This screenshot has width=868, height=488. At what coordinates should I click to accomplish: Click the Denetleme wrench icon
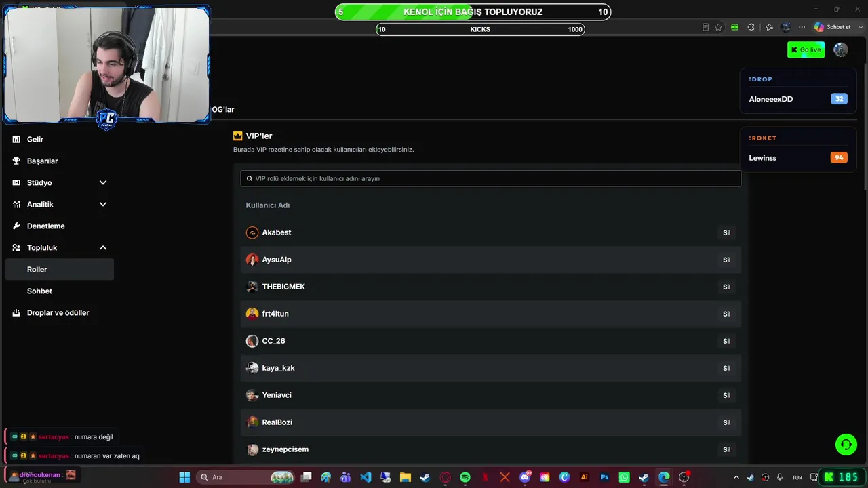pos(16,226)
